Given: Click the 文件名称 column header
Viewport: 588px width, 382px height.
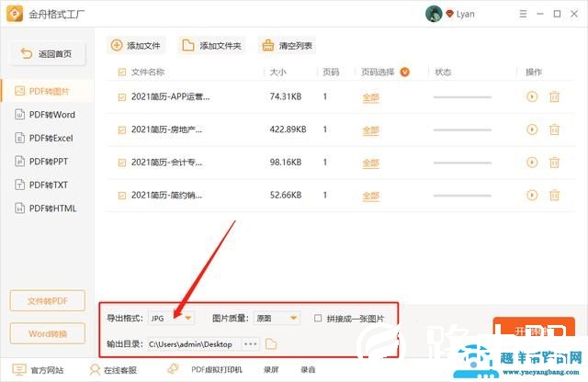Looking at the screenshot, I should pos(148,72).
